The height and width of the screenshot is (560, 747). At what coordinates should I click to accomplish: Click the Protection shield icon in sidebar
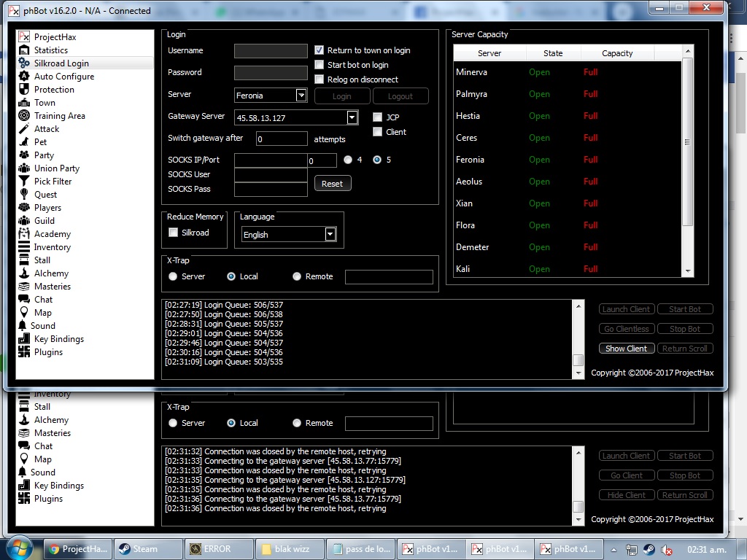[24, 90]
